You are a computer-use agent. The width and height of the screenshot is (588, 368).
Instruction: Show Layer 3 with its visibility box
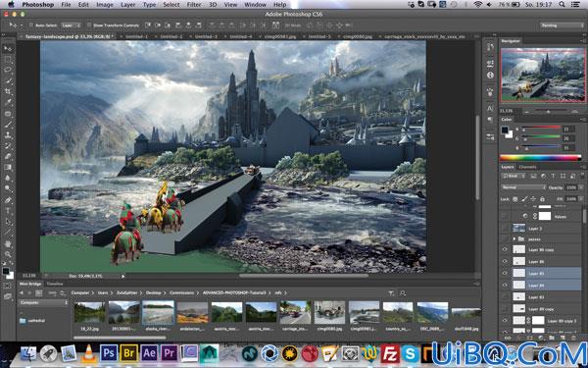pyautogui.click(x=505, y=228)
